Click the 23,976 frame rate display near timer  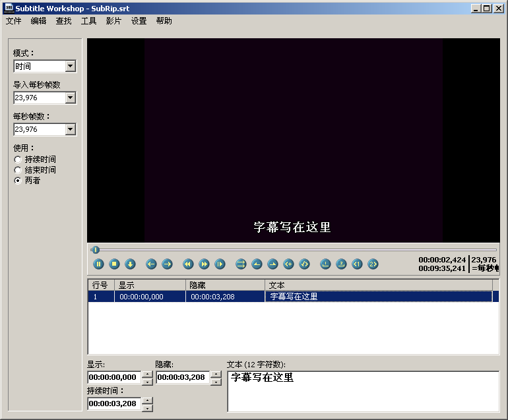[484, 260]
